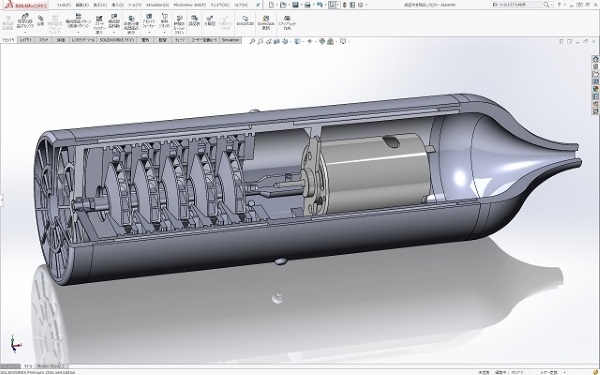Open the Instant3D tool
600x375 pixels.
click(x=245, y=21)
